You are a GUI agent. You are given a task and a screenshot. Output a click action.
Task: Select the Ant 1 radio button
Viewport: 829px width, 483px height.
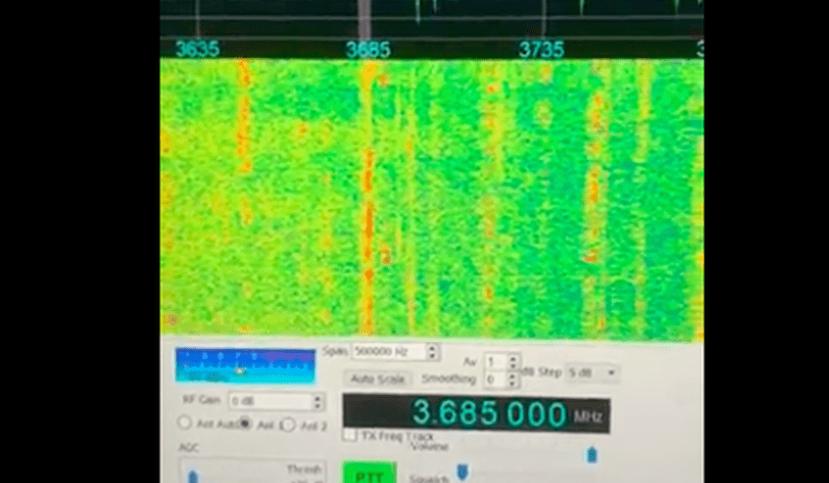click(245, 423)
